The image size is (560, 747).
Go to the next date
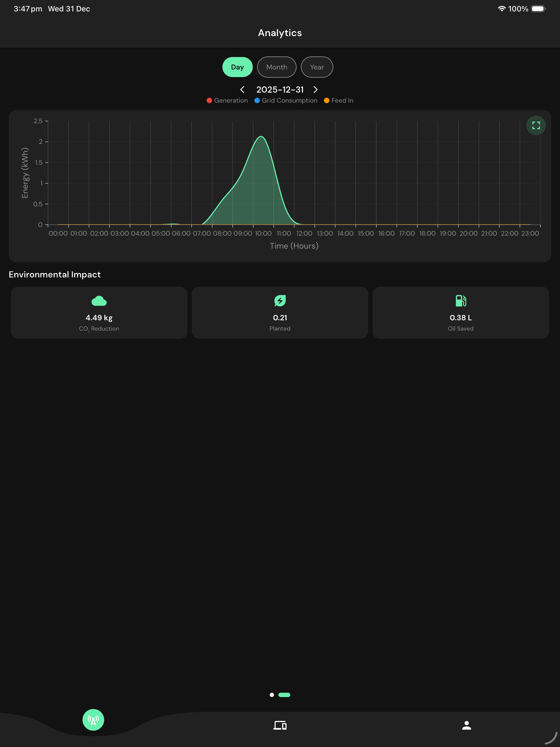tap(315, 90)
